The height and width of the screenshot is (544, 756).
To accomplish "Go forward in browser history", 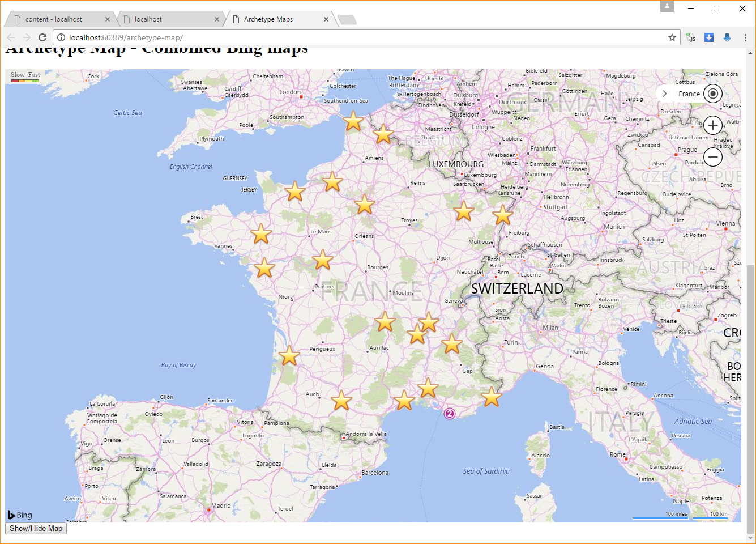I will point(27,37).
